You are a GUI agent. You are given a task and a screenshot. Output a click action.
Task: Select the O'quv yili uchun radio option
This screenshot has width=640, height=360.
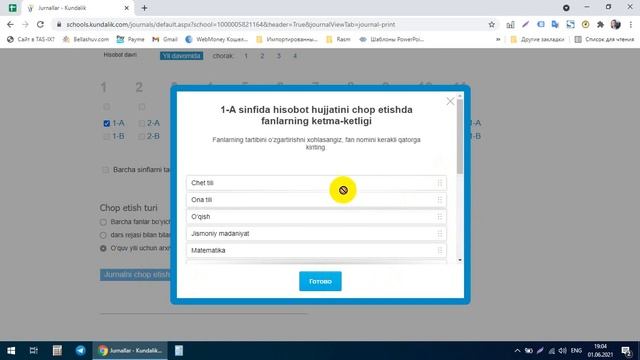(x=103, y=248)
